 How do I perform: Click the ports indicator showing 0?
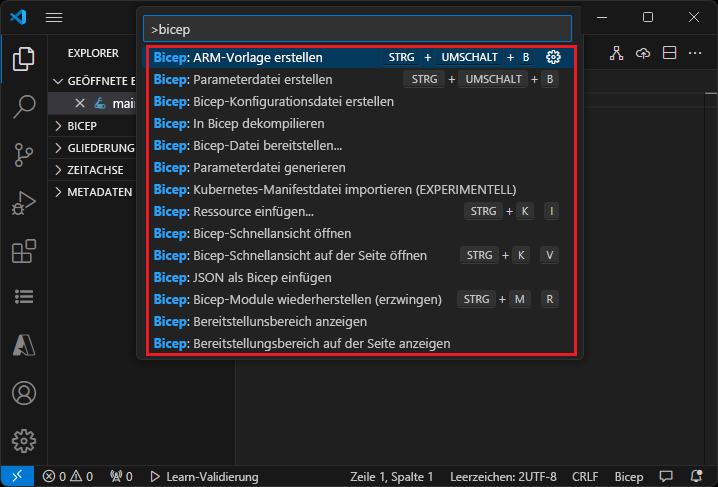[x=121, y=476]
